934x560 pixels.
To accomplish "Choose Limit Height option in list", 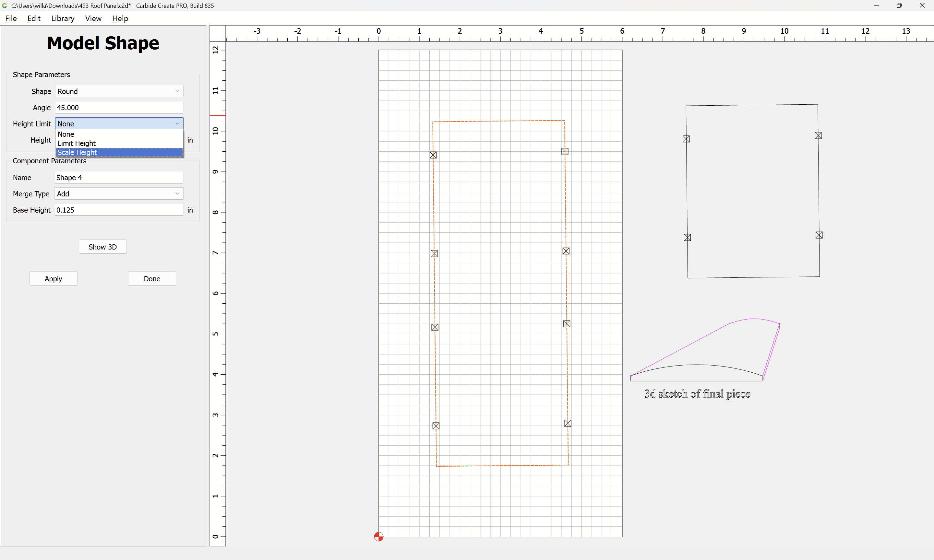I will 119,143.
